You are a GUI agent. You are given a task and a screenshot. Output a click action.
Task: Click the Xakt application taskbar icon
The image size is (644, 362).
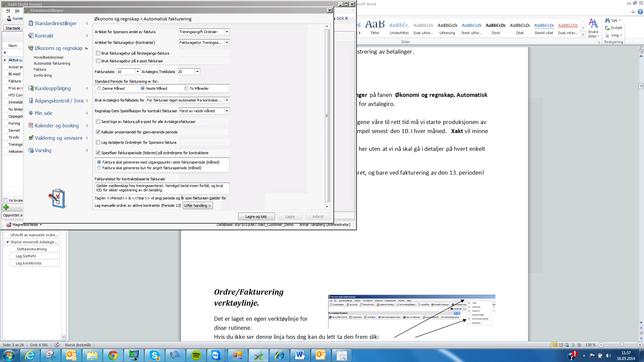259,355
